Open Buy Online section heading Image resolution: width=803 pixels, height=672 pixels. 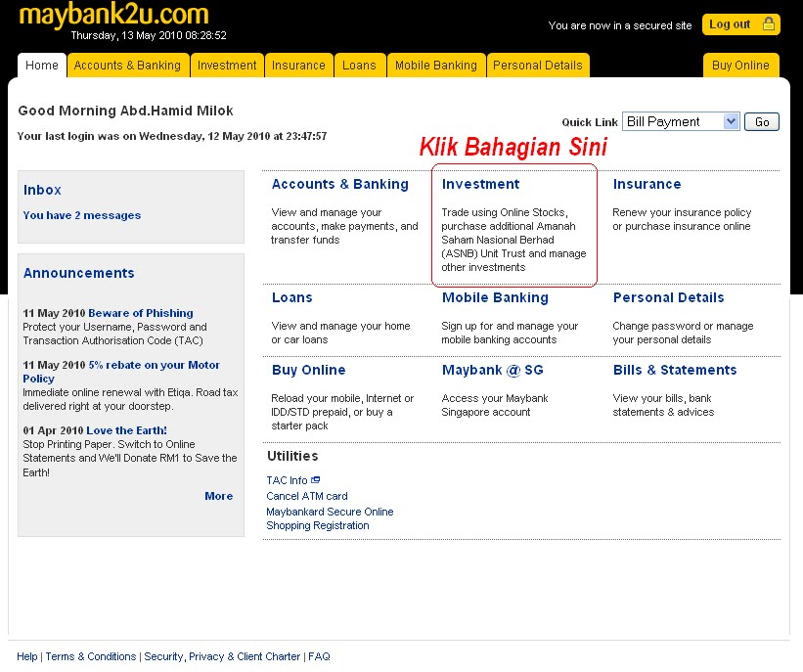click(309, 370)
